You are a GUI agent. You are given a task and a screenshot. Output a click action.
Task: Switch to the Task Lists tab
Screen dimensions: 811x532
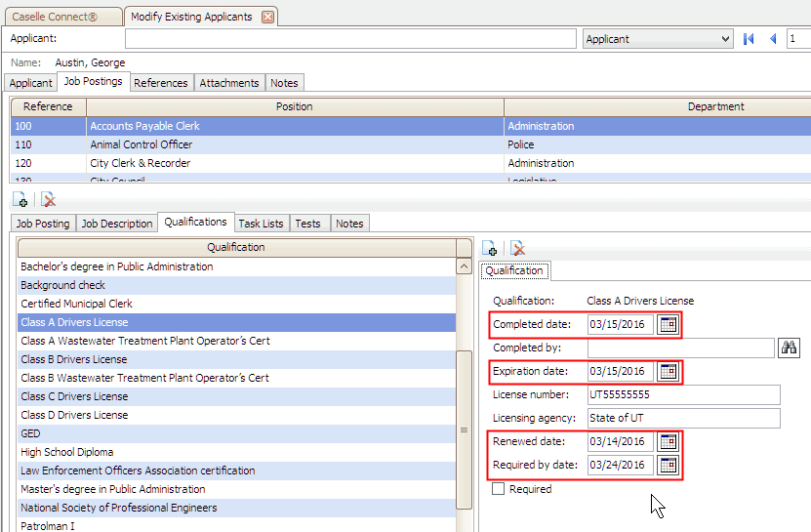tap(261, 224)
